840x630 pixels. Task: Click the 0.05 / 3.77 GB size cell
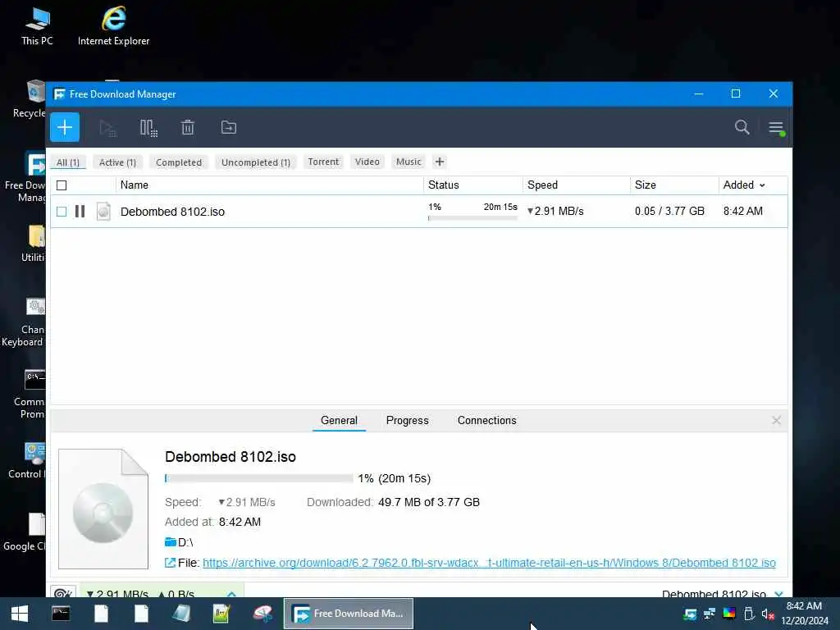(x=669, y=211)
